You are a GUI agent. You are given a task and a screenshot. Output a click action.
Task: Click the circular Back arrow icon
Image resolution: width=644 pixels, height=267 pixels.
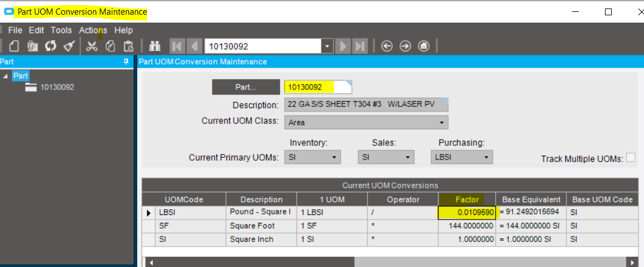click(x=387, y=46)
